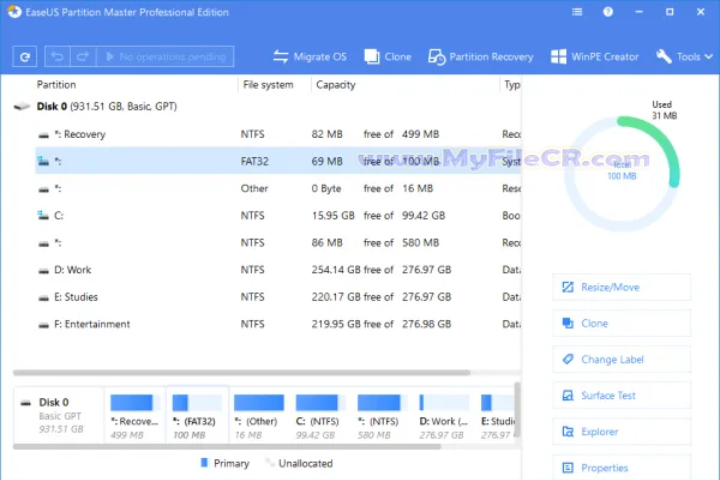Open Explorer for selected partition
Screen dimensions: 720x480
pyautogui.click(x=621, y=432)
